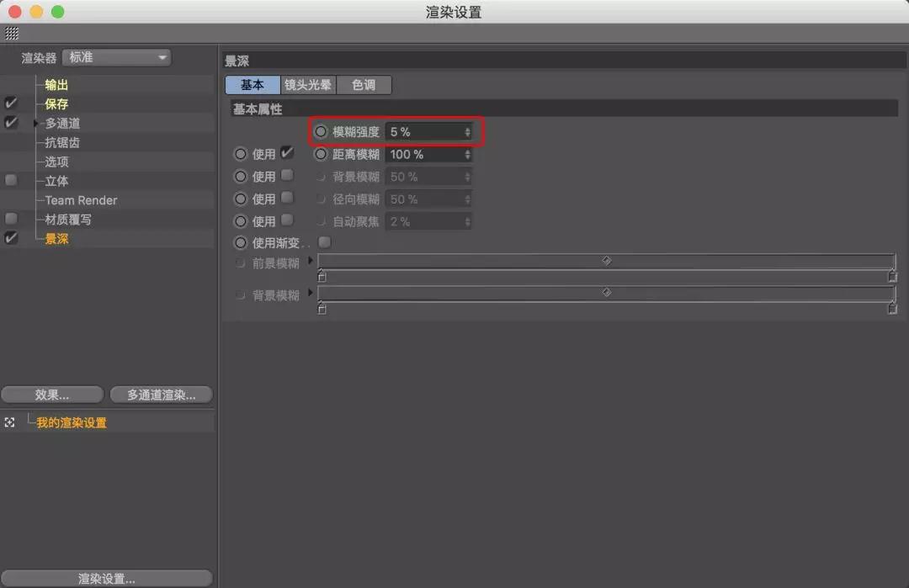Click the 使用 animation dot for 背景模糊 row

pyautogui.click(x=240, y=176)
